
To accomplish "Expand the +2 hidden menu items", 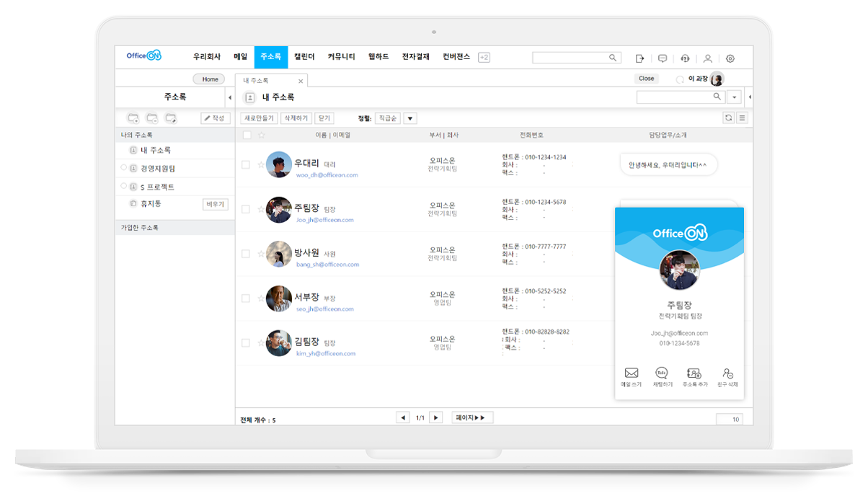I will pos(484,58).
